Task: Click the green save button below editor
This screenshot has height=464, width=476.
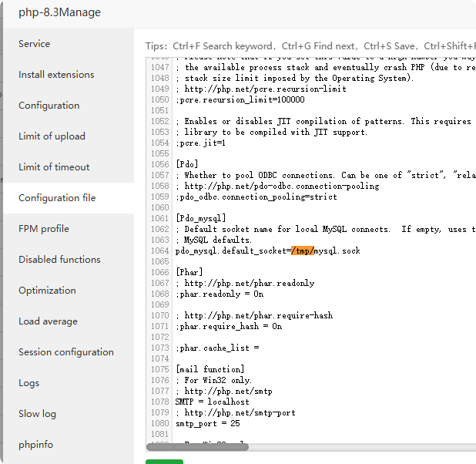Action: (164, 461)
